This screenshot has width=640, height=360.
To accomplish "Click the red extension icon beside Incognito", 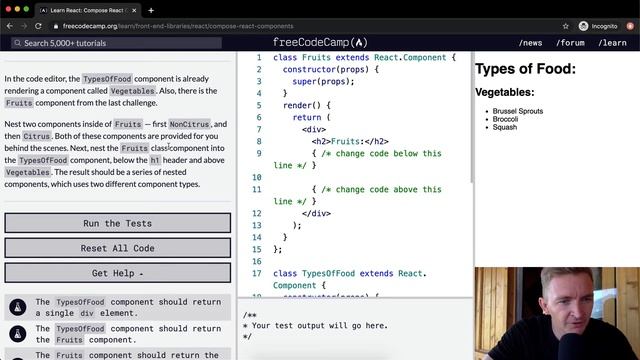I will tap(630, 26).
